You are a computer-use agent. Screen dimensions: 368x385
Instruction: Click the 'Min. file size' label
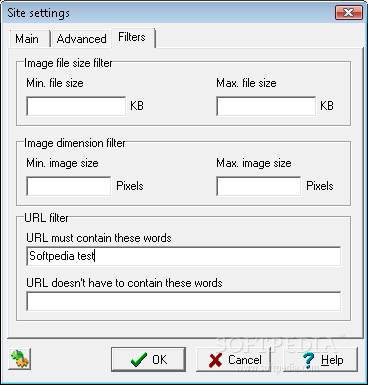pos(55,83)
